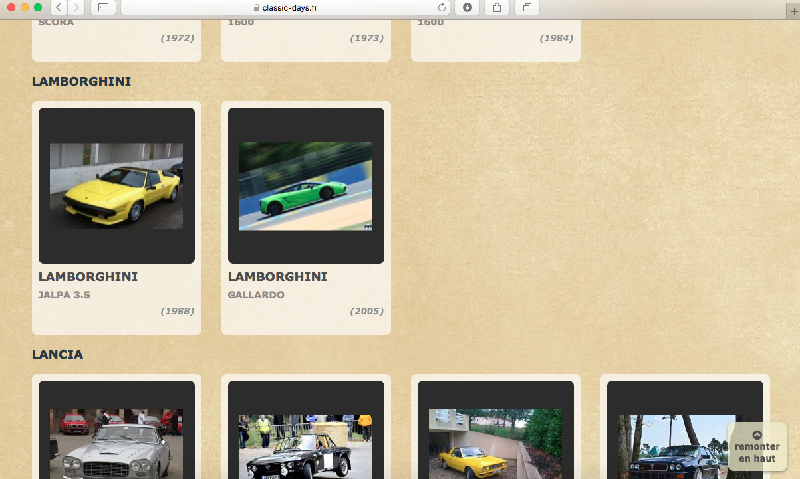Go back with the browser back arrow
This screenshot has width=800, height=479.
click(59, 7)
